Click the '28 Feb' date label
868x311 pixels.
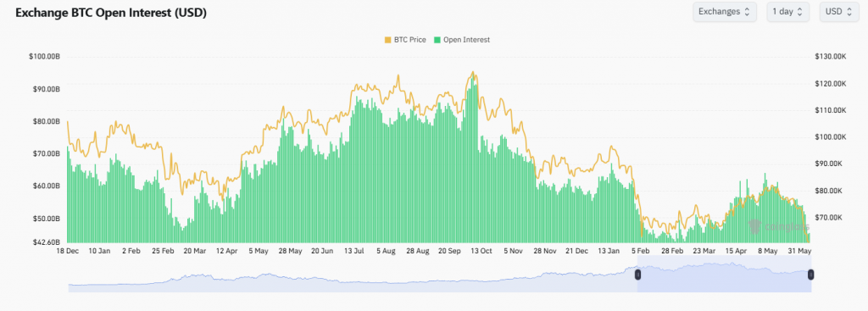click(x=672, y=251)
